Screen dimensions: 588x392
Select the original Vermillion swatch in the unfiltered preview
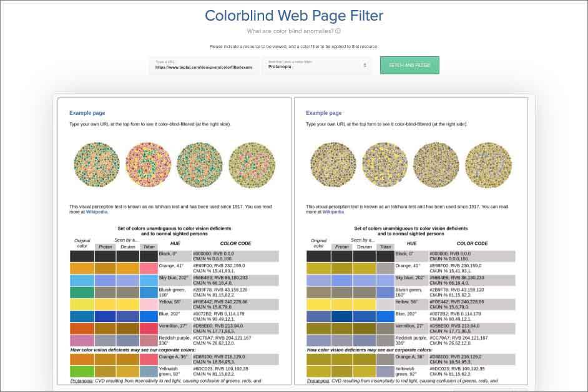82,328
